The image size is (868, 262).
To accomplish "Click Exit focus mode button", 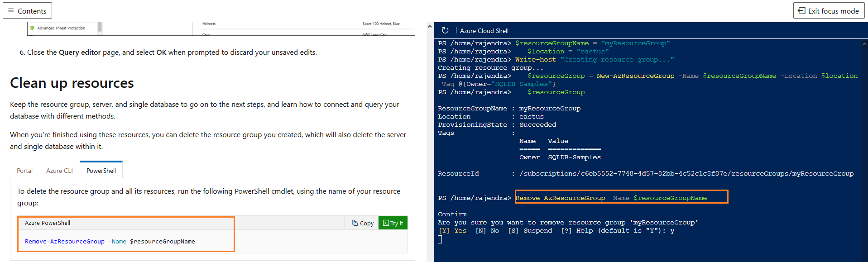I will [828, 10].
